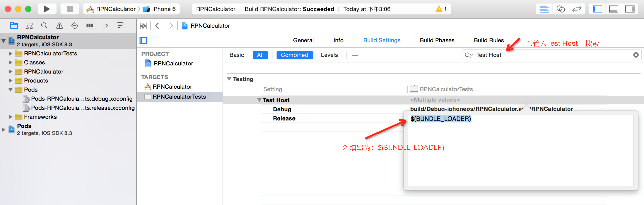Viewport: 644px width, 205px height.
Task: Collapse the Testing settings section
Action: tap(229, 79)
